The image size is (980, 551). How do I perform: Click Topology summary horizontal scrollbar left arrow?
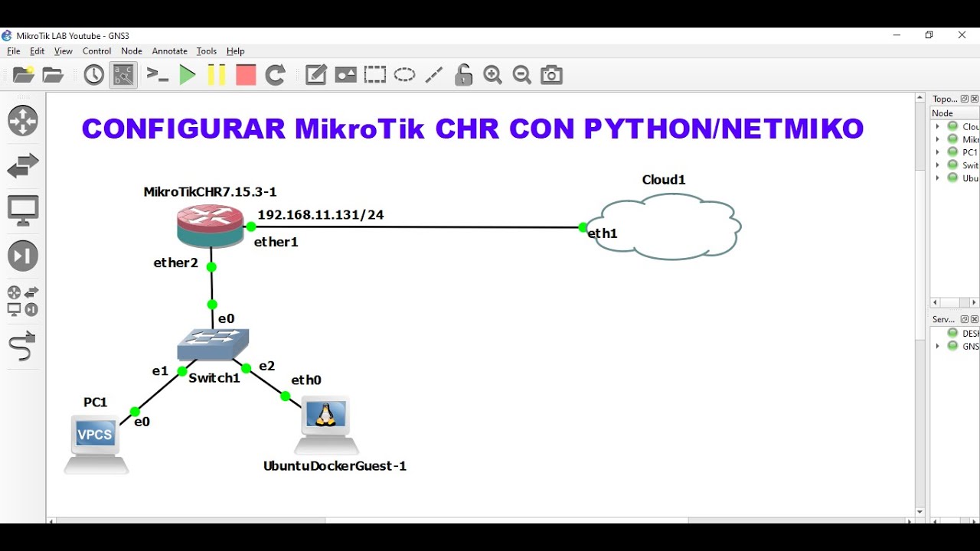click(x=936, y=302)
